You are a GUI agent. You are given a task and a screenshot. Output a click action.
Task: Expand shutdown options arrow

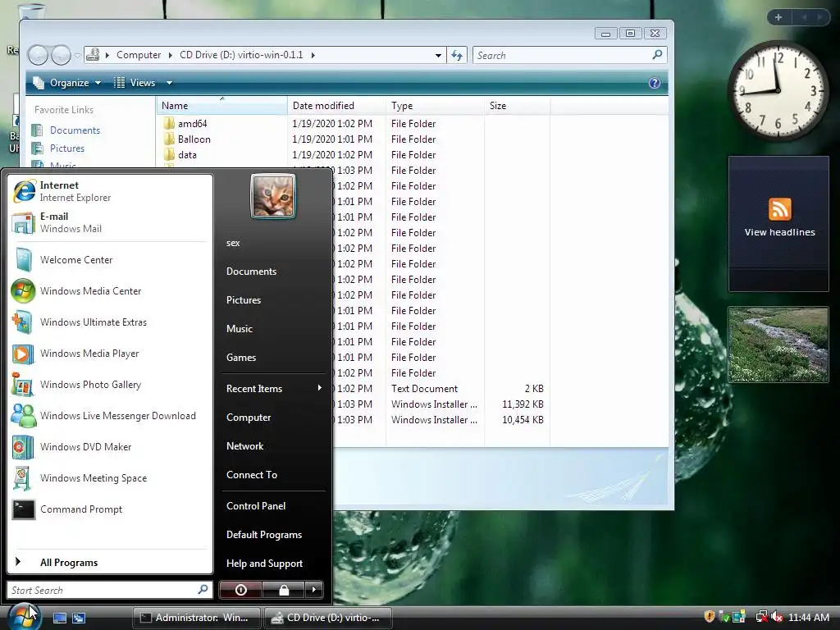click(314, 590)
